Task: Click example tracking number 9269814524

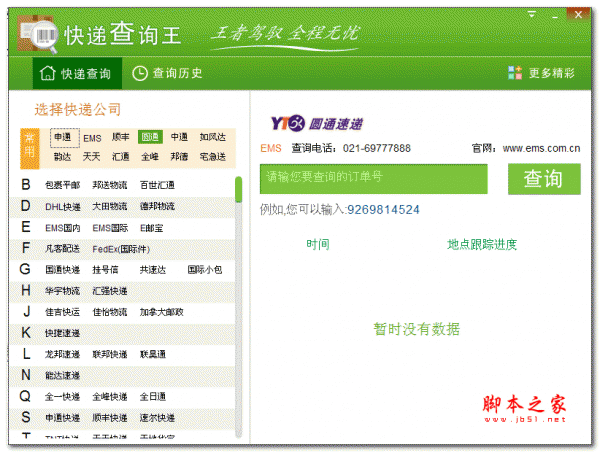Action: (x=383, y=210)
